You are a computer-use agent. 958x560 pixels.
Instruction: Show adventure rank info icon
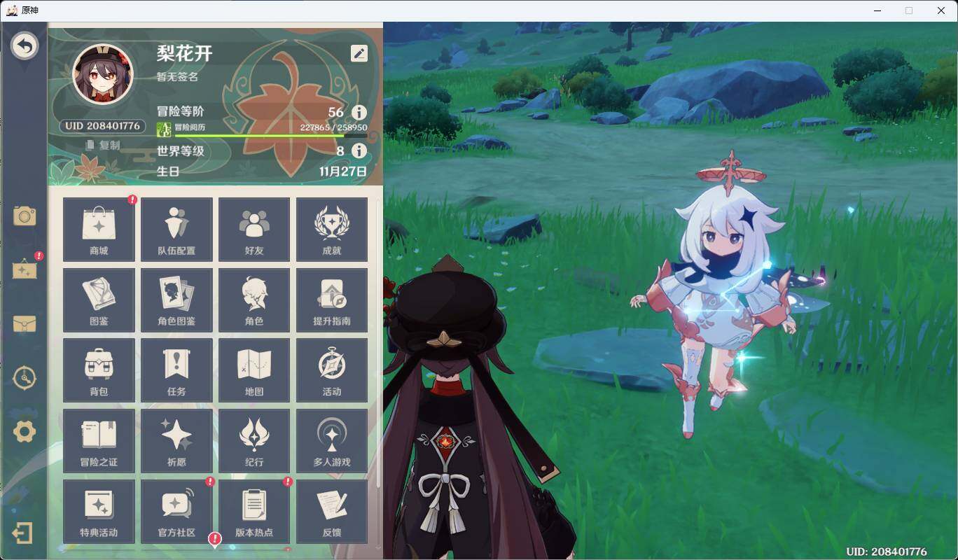359,113
